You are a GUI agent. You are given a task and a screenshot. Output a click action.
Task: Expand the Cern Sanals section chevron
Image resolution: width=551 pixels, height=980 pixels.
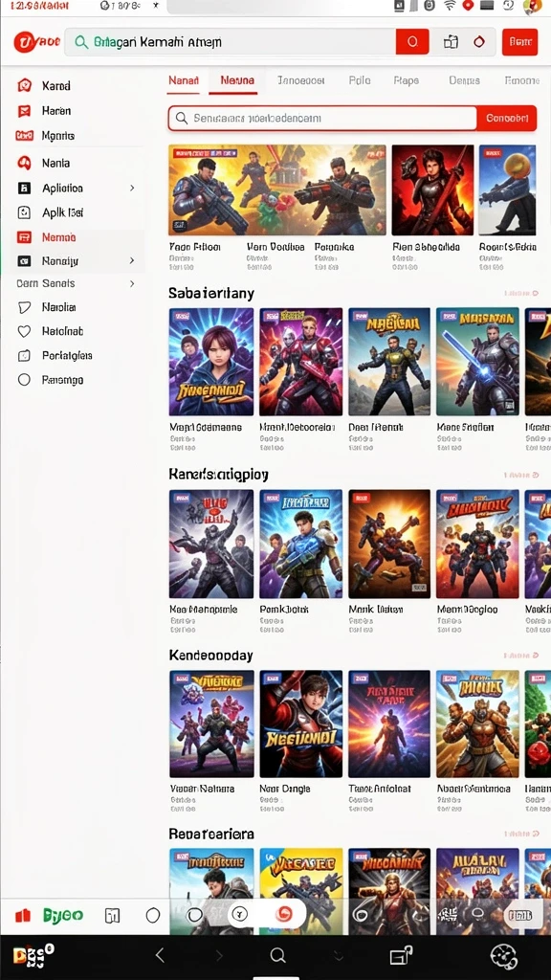tap(132, 283)
